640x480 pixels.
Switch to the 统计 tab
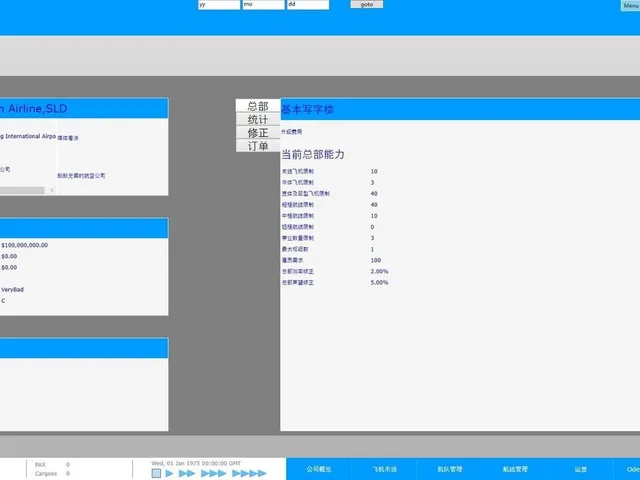pyautogui.click(x=258, y=120)
